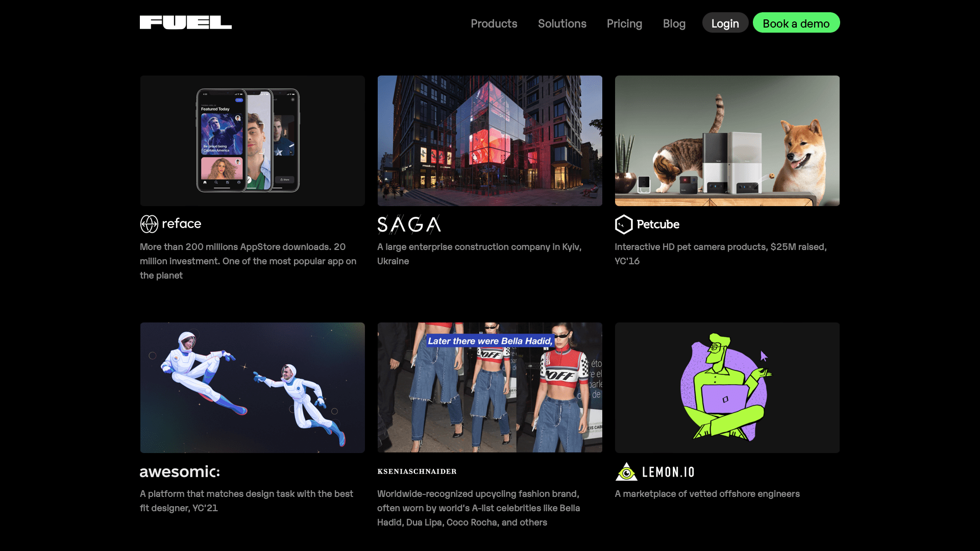Viewport: 980px width, 551px height.
Task: Click text "Worldwide-recognized upcycling fashion brand"
Action: pyautogui.click(x=477, y=494)
